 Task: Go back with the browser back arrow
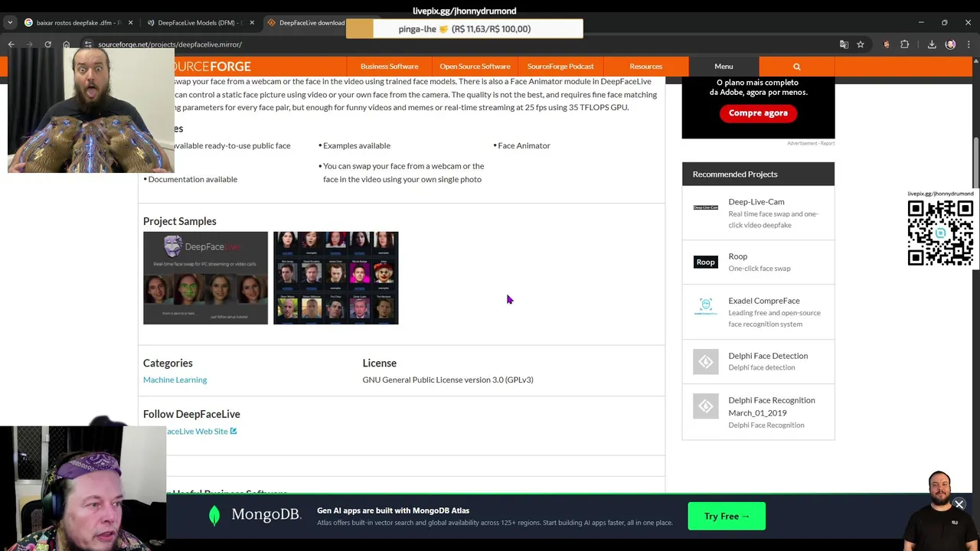pos(11,44)
